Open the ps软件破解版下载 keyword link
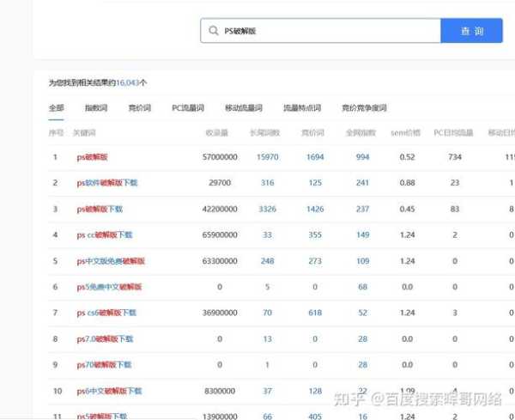515x420 pixels. 107,183
